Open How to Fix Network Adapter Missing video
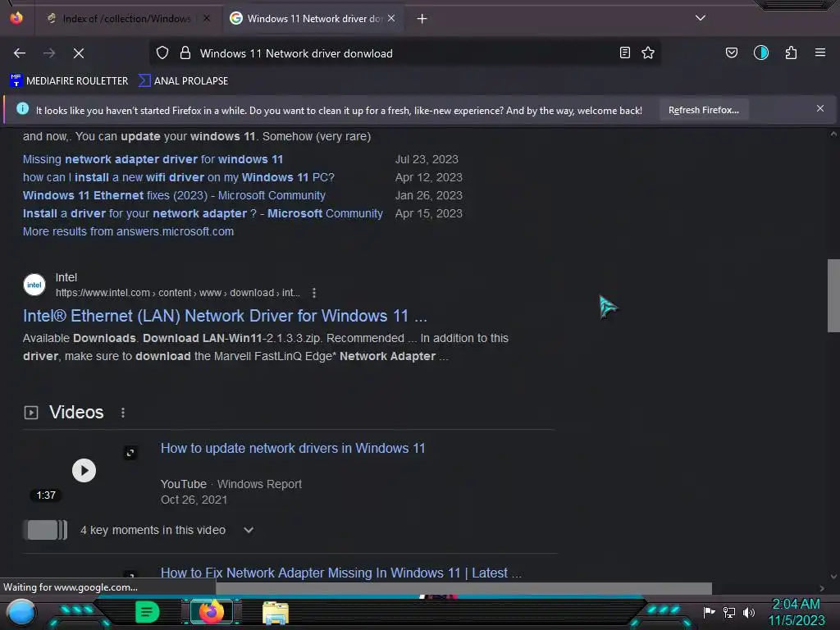840x630 pixels. (340, 573)
